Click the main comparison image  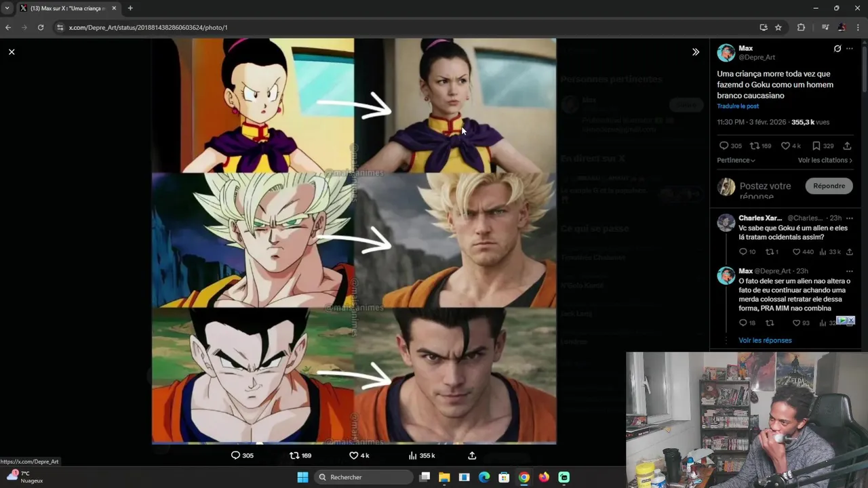click(353, 241)
